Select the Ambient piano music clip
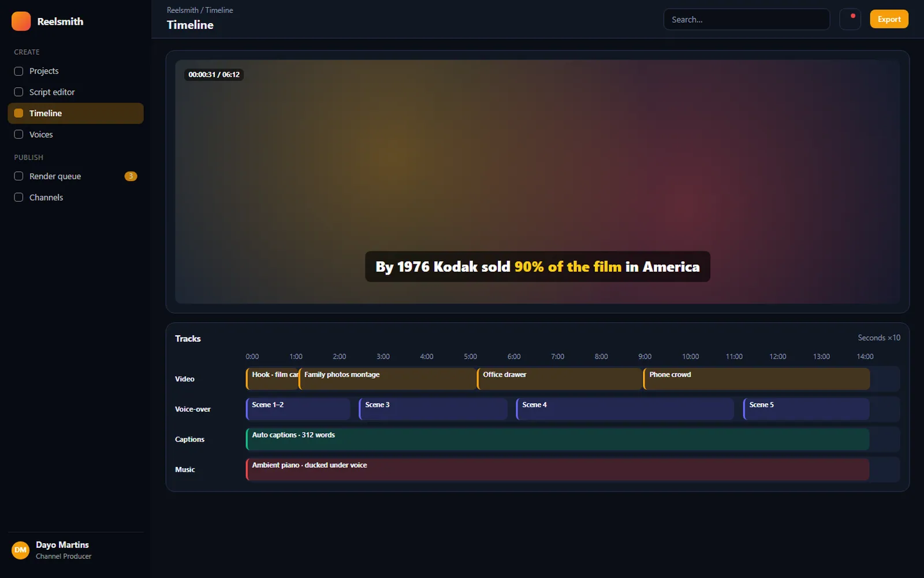 [x=558, y=469]
